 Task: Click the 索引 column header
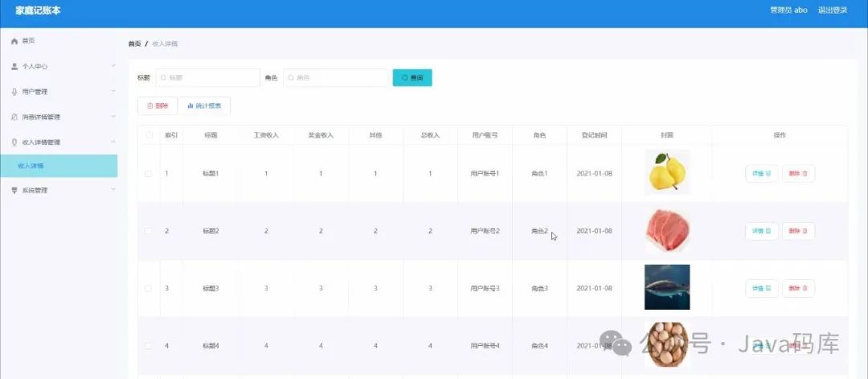click(171, 135)
